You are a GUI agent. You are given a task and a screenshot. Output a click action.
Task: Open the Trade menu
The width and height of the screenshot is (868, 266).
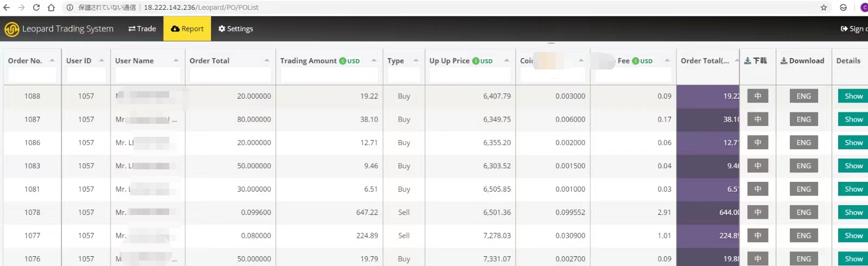point(142,29)
